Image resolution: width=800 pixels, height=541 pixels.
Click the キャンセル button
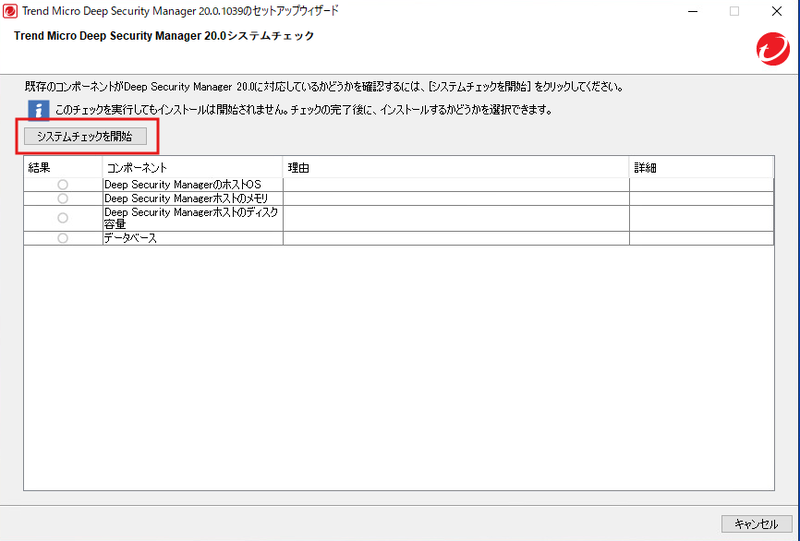(756, 524)
